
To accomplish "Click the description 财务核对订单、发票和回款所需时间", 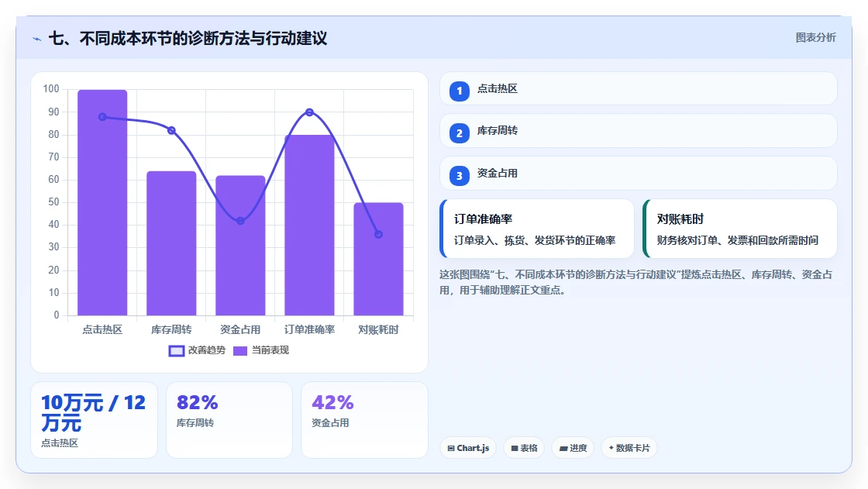I will coord(737,240).
